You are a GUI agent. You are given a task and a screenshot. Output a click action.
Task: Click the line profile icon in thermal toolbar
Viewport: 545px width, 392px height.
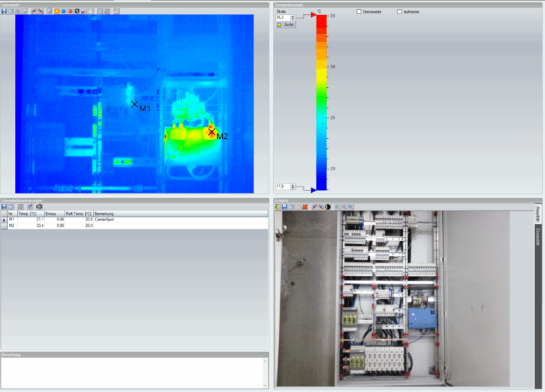tap(91, 11)
